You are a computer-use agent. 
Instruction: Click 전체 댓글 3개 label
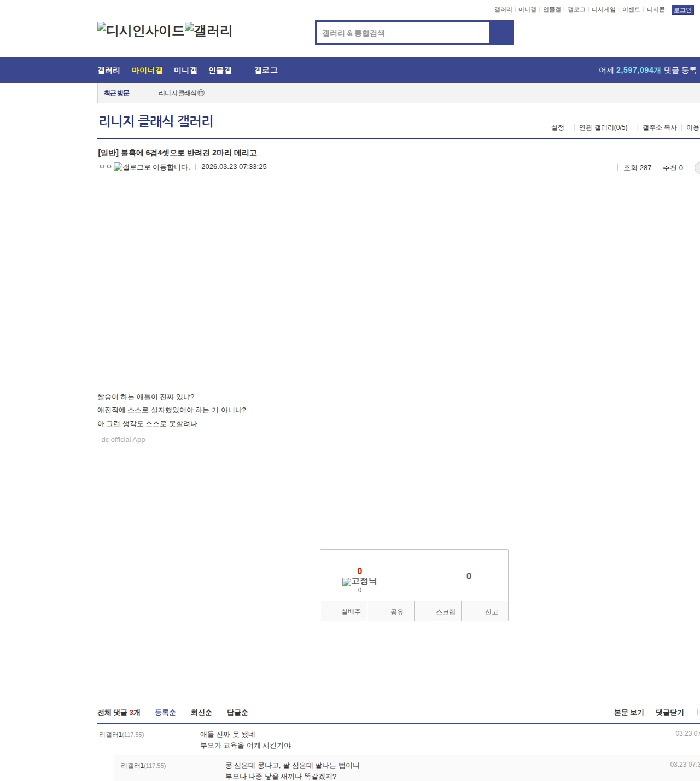click(x=119, y=713)
